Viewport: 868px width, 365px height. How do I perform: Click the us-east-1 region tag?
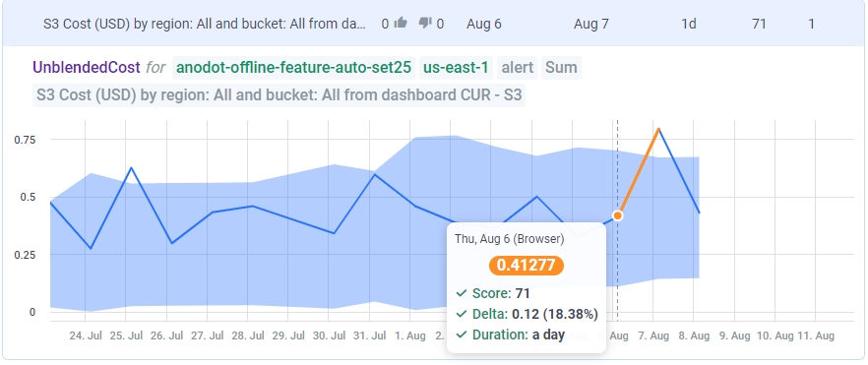coord(457,68)
